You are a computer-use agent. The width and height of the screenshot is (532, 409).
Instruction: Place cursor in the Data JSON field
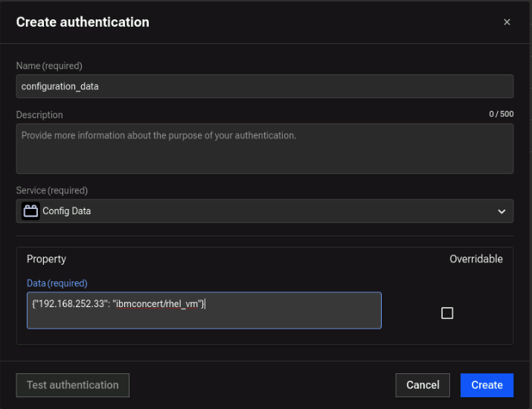click(x=204, y=310)
